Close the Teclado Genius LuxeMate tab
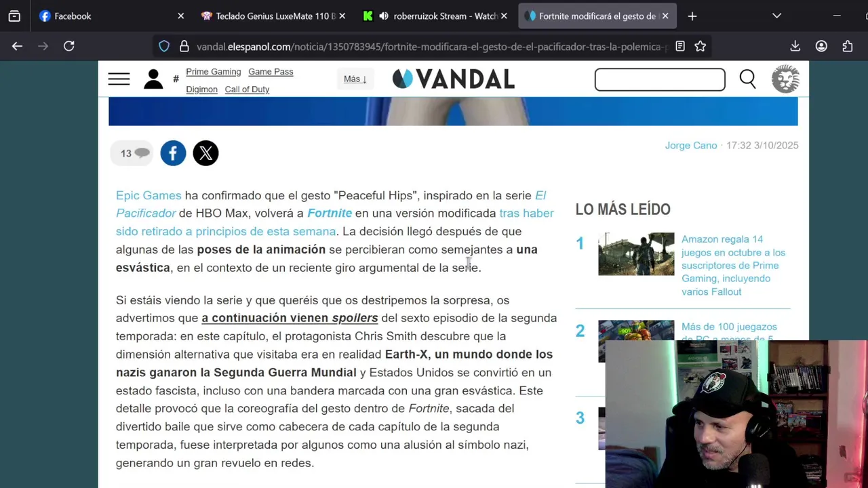Viewport: 868px width, 488px height. (342, 16)
